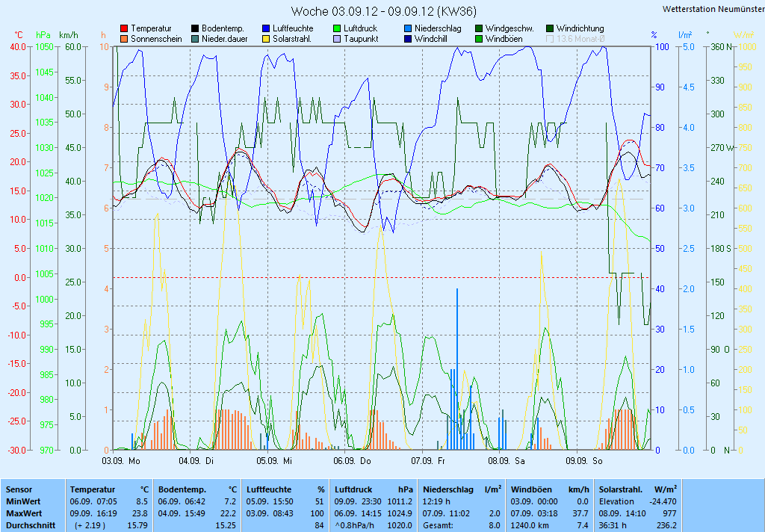Click the average temperature value 15.79

137,526
